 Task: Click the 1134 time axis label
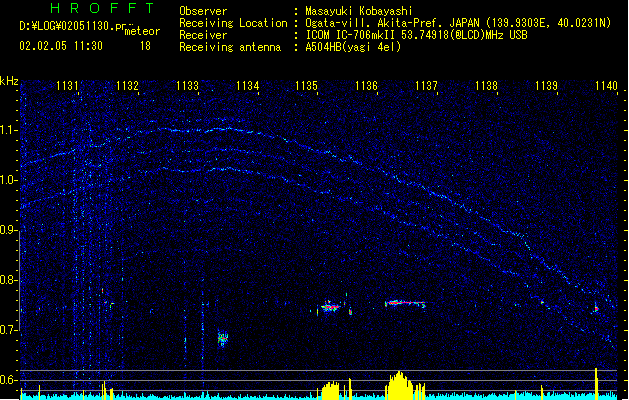click(x=248, y=86)
